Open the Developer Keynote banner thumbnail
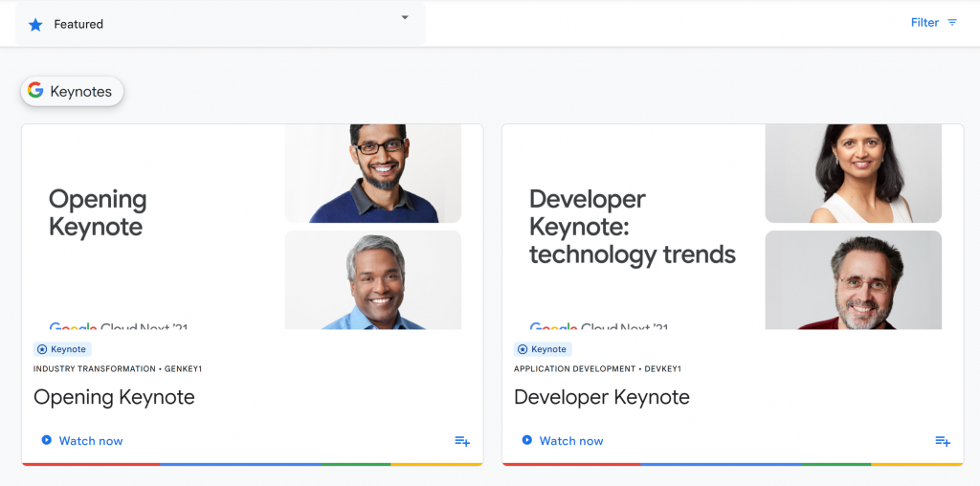This screenshot has height=486, width=980. [x=732, y=227]
